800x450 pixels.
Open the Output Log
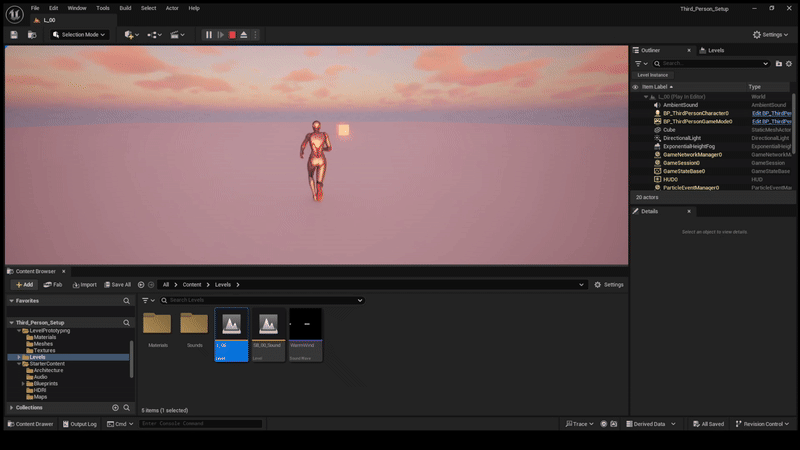click(x=80, y=424)
